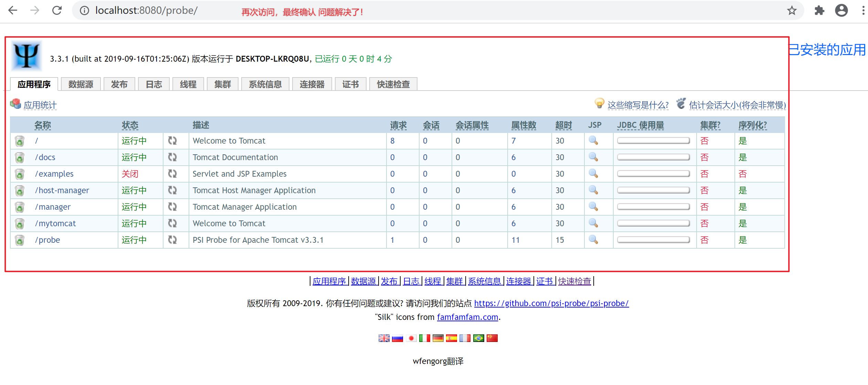Open the 应用统计 link
Image resolution: width=868 pixels, height=385 pixels.
tap(40, 105)
